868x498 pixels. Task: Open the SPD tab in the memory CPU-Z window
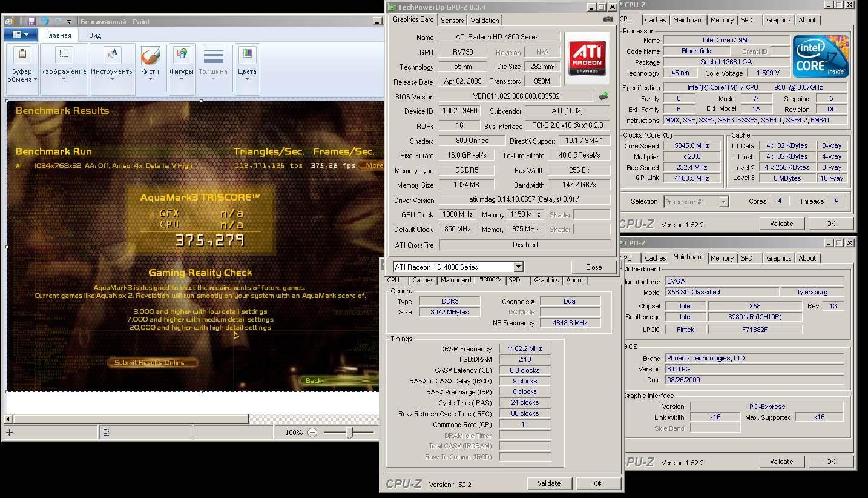515,280
